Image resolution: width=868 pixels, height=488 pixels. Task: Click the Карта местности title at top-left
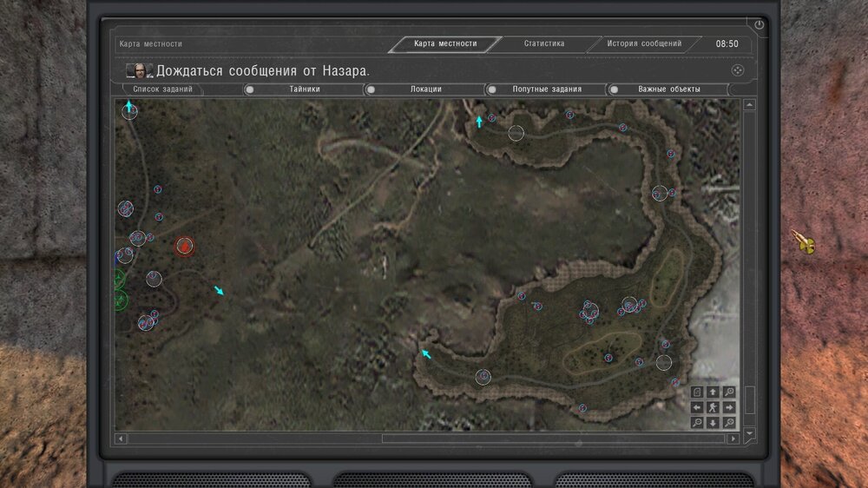[150, 43]
